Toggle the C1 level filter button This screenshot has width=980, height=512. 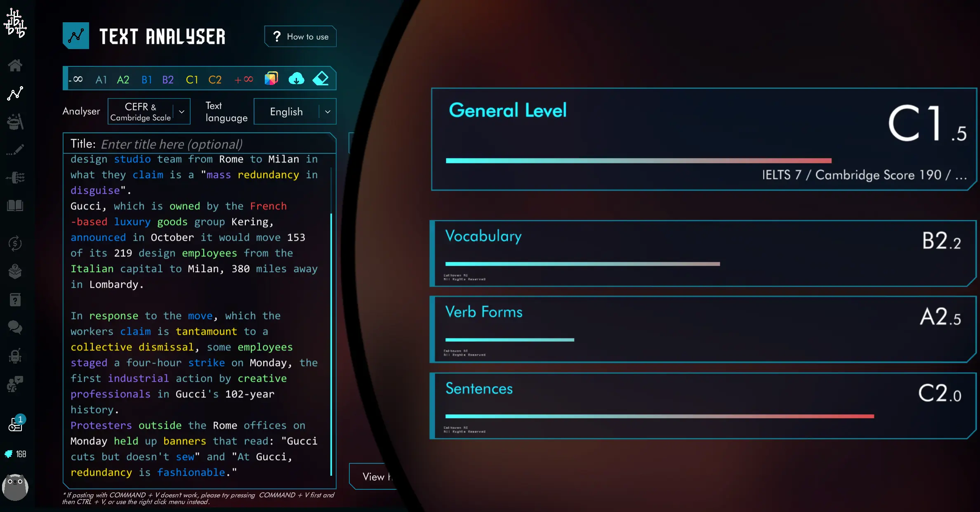coord(192,79)
